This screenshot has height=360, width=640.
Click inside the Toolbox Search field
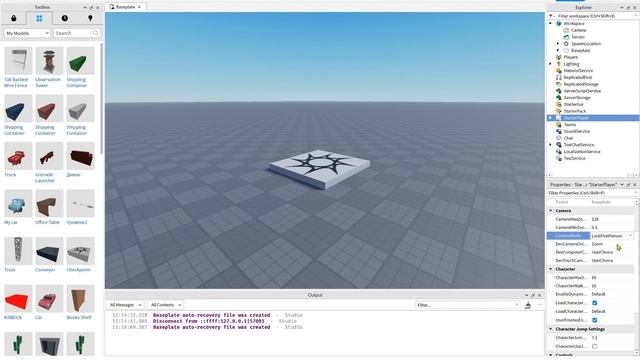click(72, 33)
